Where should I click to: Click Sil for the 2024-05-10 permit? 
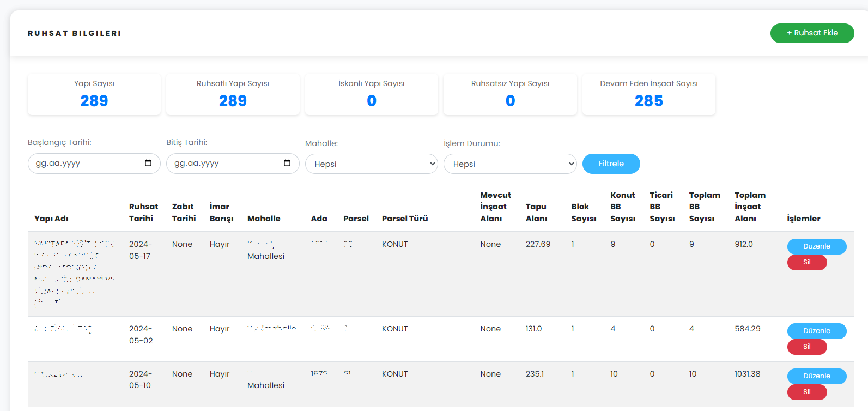coord(806,392)
